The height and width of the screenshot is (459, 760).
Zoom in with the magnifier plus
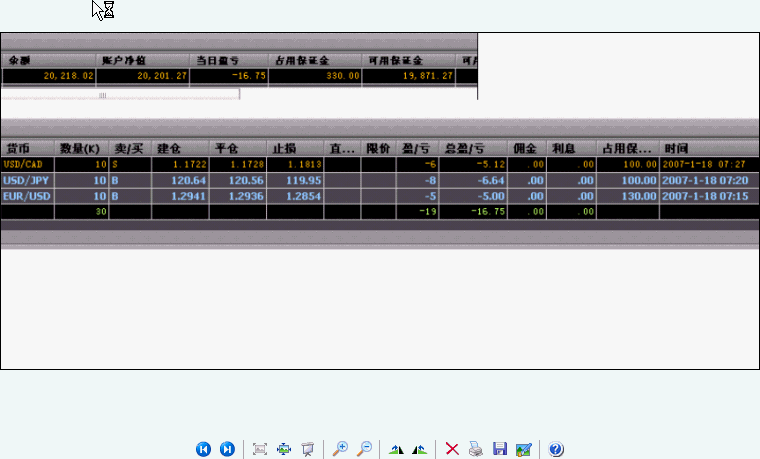pos(340,449)
